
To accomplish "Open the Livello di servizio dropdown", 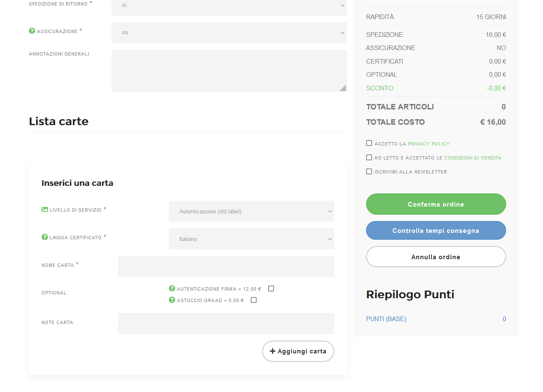I will click(x=252, y=211).
